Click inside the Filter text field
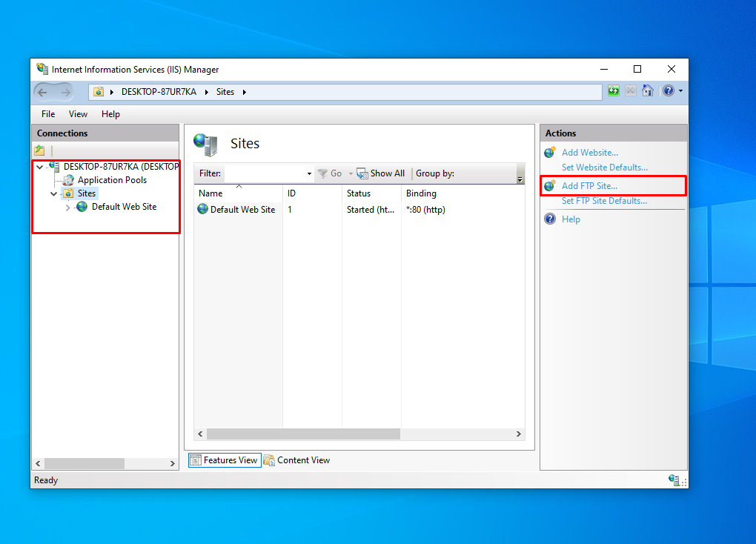The image size is (756, 544). tap(265, 173)
